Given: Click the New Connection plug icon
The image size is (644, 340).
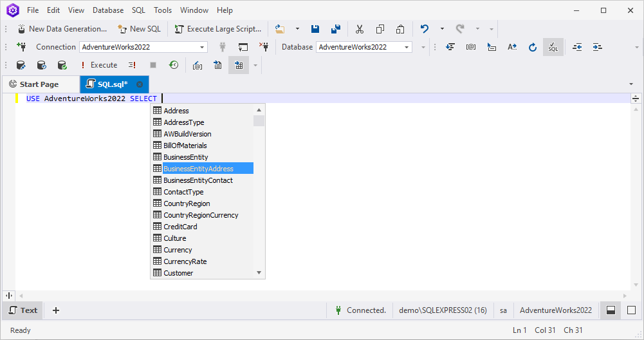Looking at the screenshot, I should (x=21, y=47).
